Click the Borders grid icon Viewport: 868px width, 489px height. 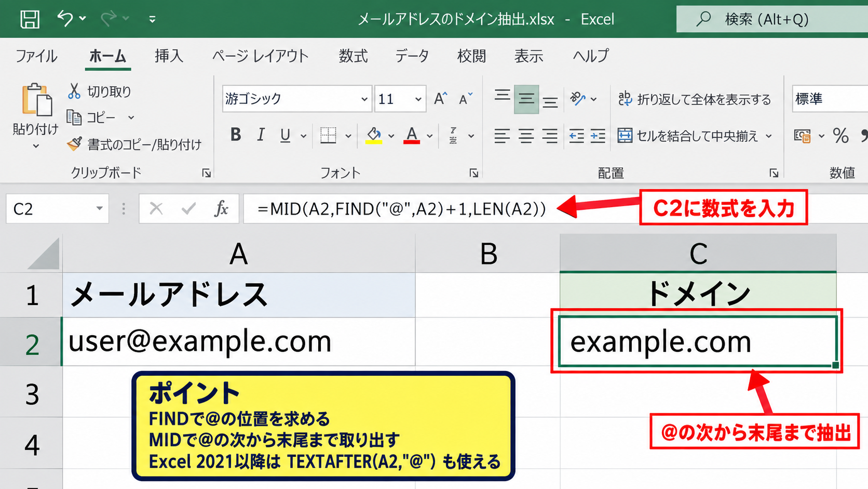328,136
